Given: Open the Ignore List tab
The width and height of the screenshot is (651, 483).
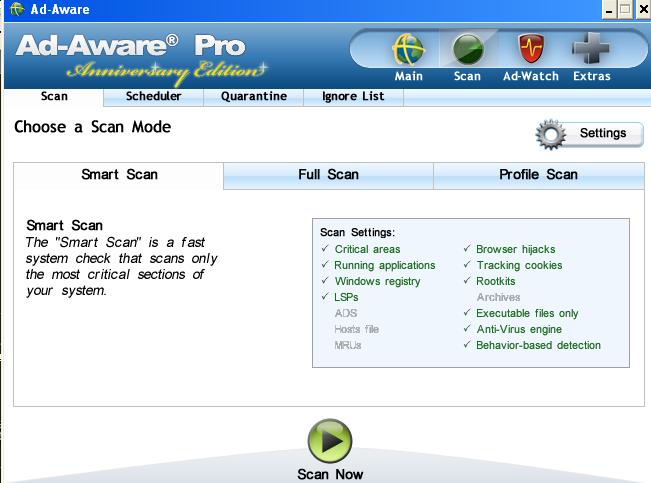Looking at the screenshot, I should pos(353,97).
